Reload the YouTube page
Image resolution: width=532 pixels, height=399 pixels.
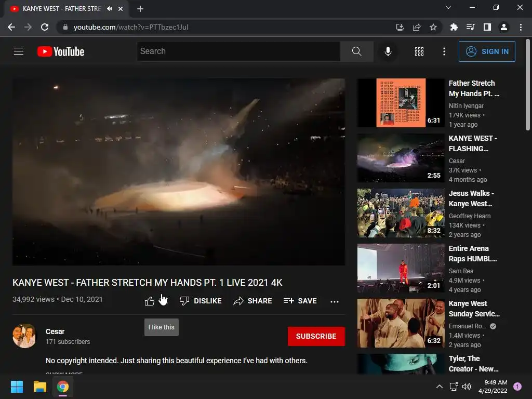45,27
